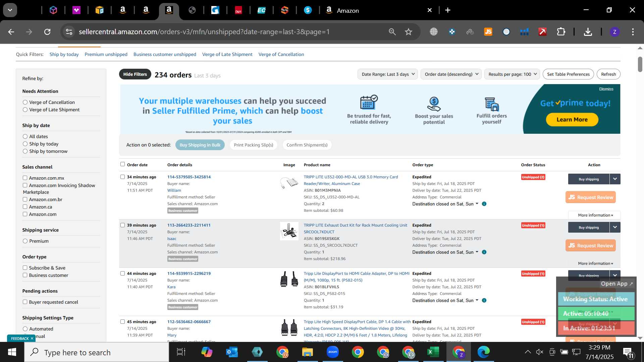Click the page vertical scrollbar thumb

coord(640,64)
